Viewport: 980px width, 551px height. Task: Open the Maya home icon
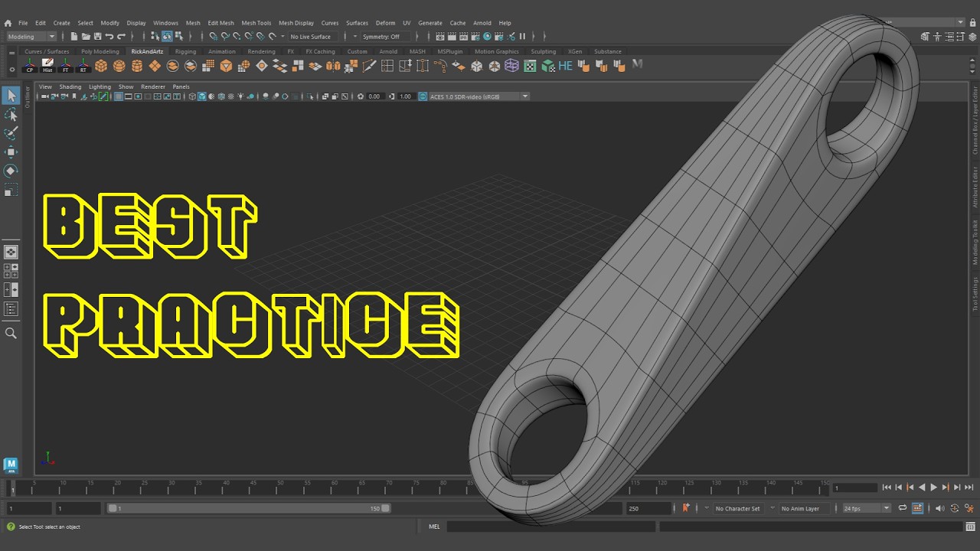tap(8, 23)
